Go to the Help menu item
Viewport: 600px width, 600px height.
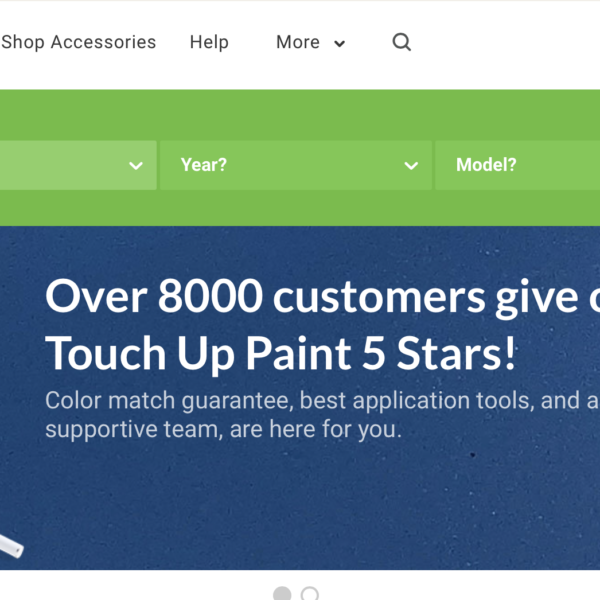(209, 42)
